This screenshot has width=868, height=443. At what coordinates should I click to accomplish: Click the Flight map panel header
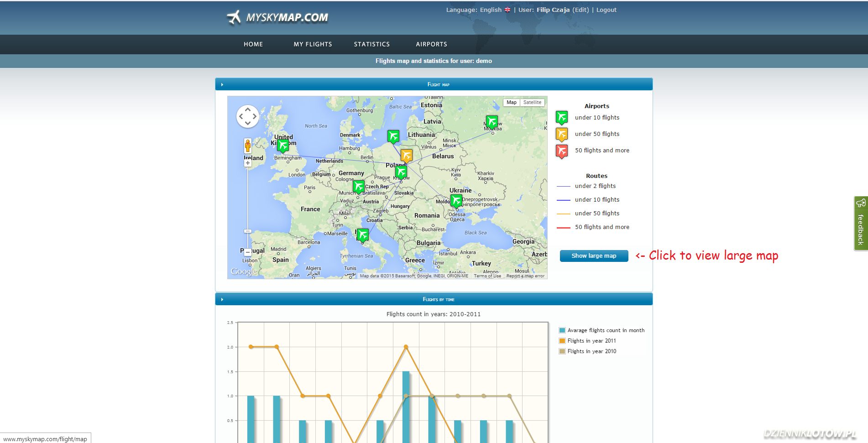point(434,84)
